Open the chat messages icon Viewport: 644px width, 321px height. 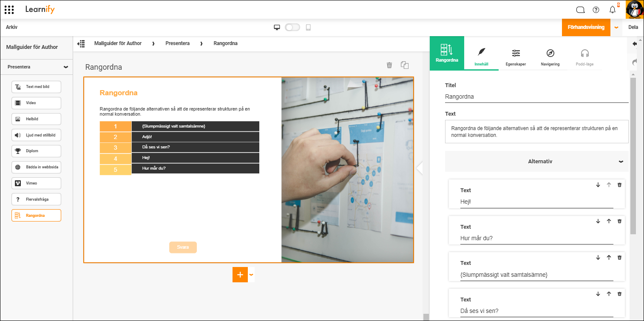coord(580,10)
